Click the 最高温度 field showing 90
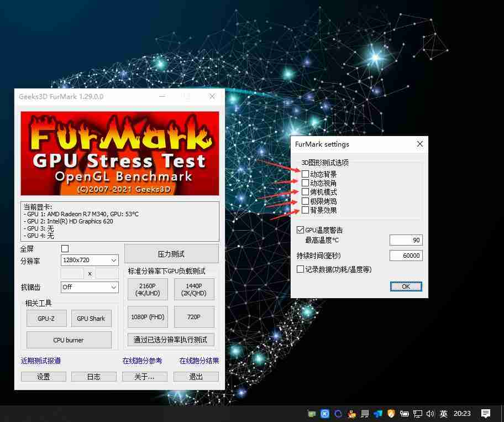 (x=406, y=240)
